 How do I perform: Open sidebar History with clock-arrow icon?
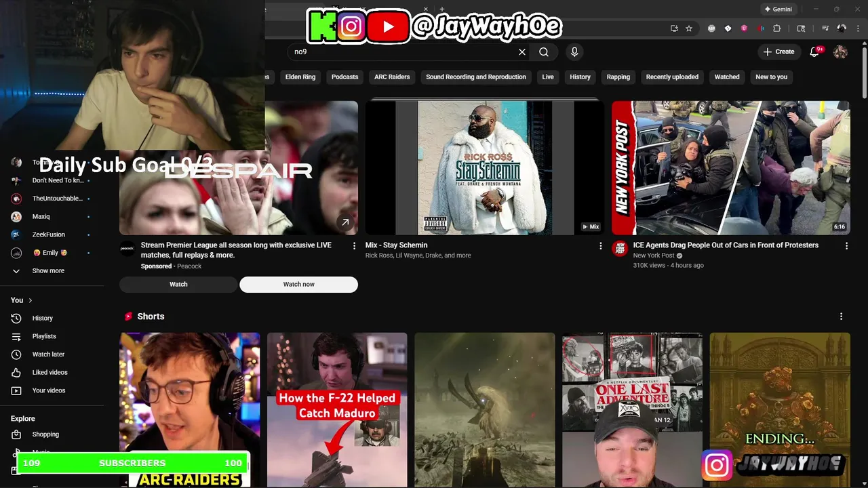click(52, 318)
